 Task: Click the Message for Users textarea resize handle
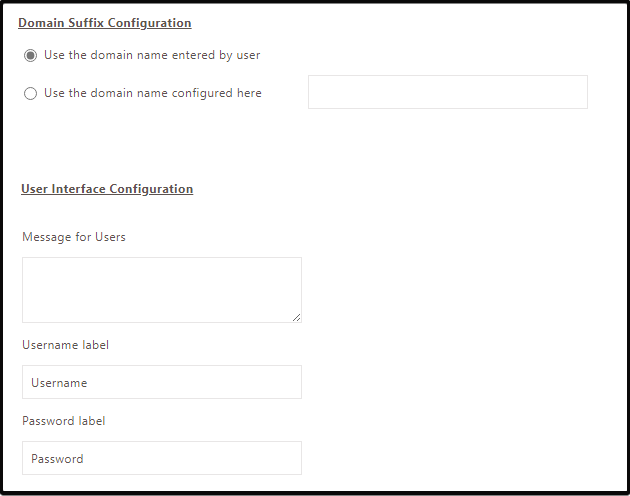(x=296, y=317)
